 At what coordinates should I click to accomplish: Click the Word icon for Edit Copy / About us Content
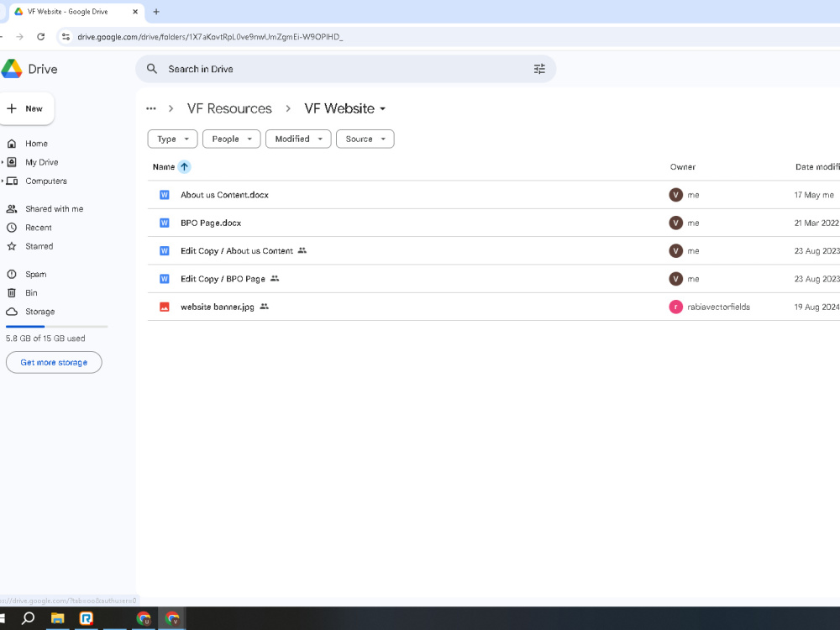[x=165, y=250]
